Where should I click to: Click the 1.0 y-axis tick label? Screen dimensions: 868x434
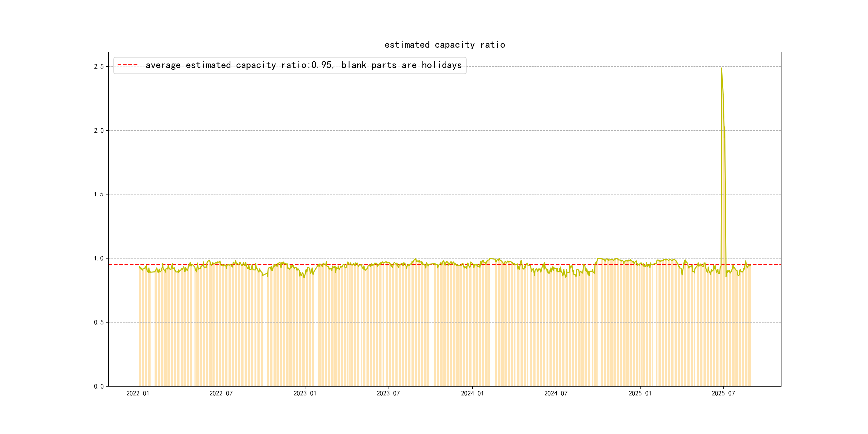(x=99, y=258)
